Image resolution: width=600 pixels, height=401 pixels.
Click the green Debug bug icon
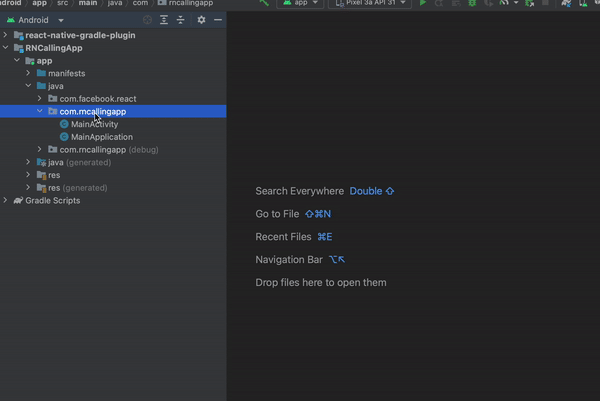click(x=472, y=3)
